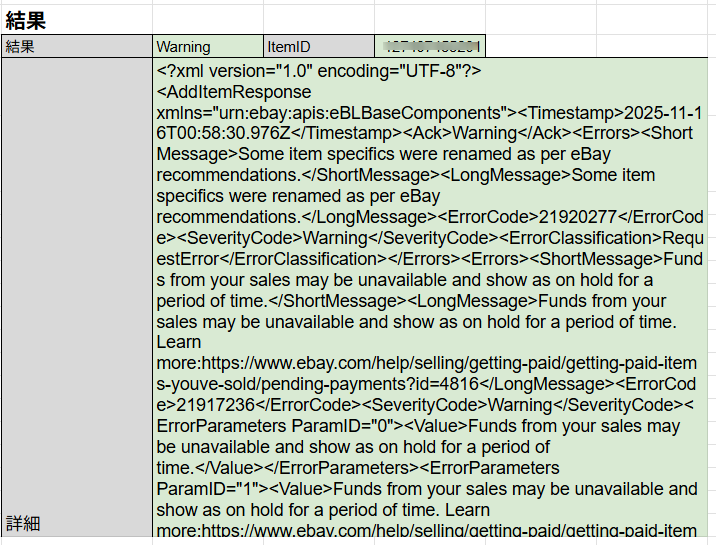The height and width of the screenshot is (545, 716).
Task: Select the green Warning result cell
Action: (x=208, y=47)
